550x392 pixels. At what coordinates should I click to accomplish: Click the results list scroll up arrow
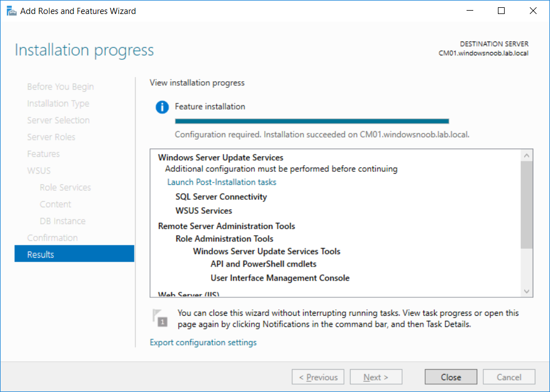[x=526, y=155]
